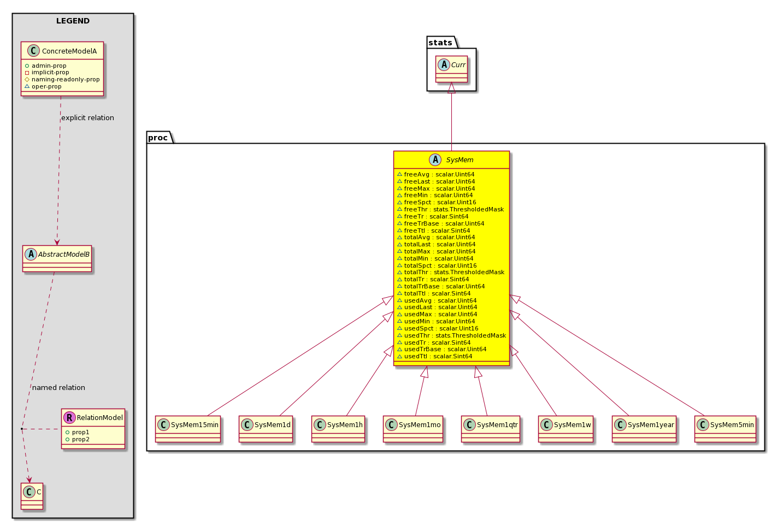Click the admin-prop text in legend
783x532 pixels.
[x=49, y=66]
